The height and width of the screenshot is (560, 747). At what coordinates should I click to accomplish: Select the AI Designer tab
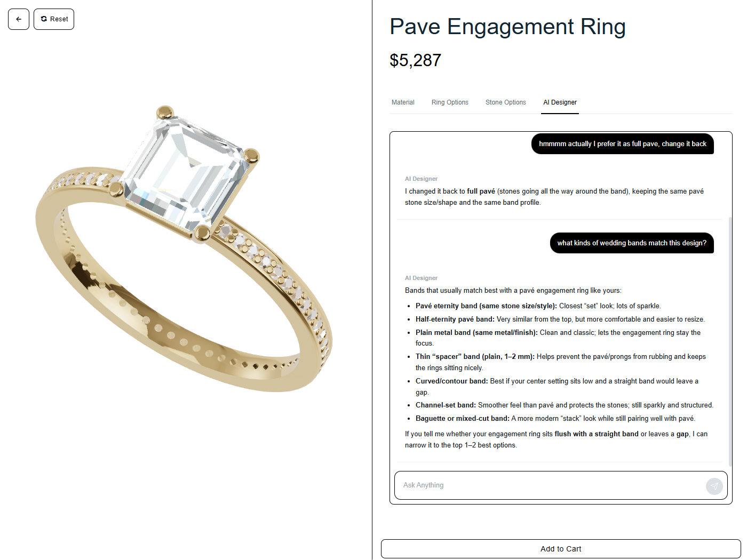point(560,102)
